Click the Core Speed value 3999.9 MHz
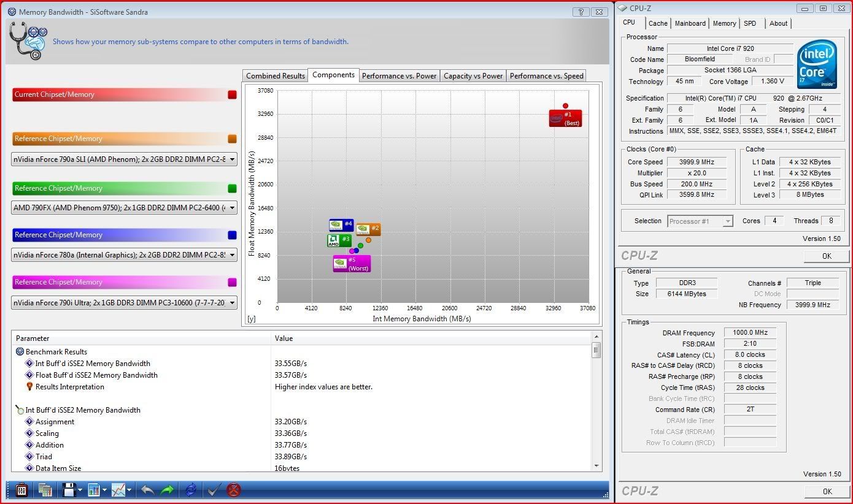Screen dimensions: 853x504 click(x=697, y=162)
